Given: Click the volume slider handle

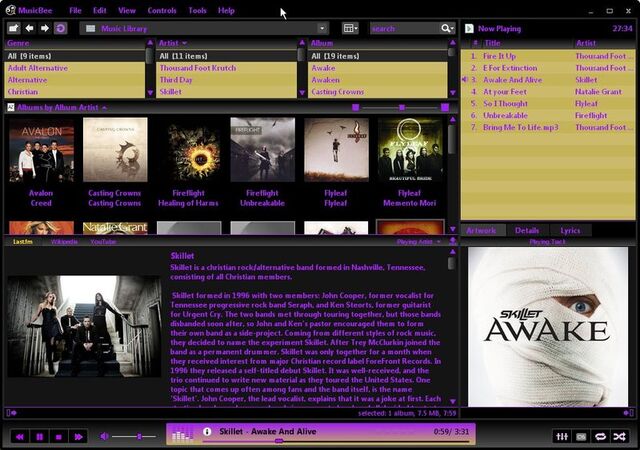Looking at the screenshot, I should (139, 437).
